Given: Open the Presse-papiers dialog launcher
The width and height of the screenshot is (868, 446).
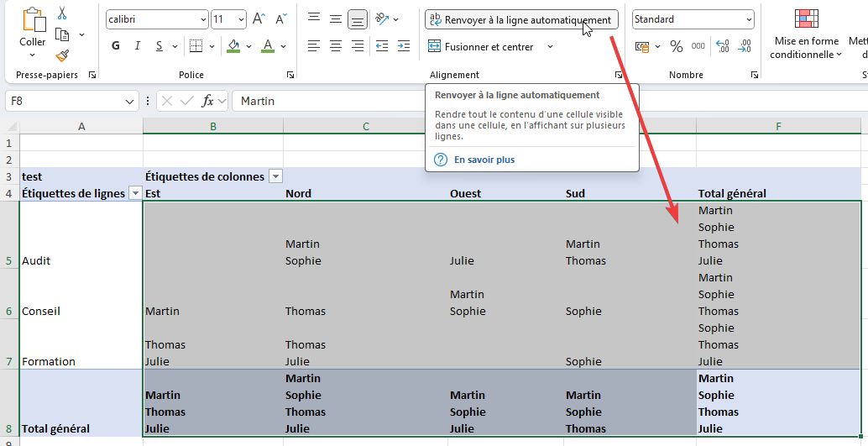Looking at the screenshot, I should click(92, 75).
